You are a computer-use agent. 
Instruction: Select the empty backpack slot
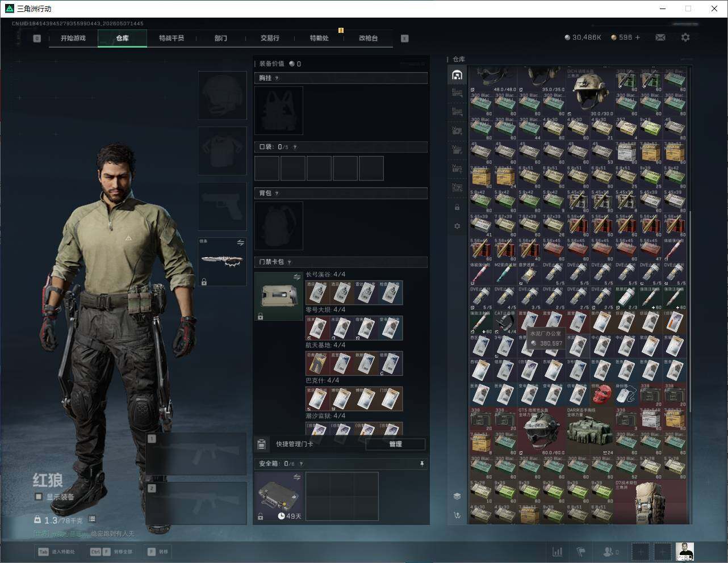coord(279,226)
